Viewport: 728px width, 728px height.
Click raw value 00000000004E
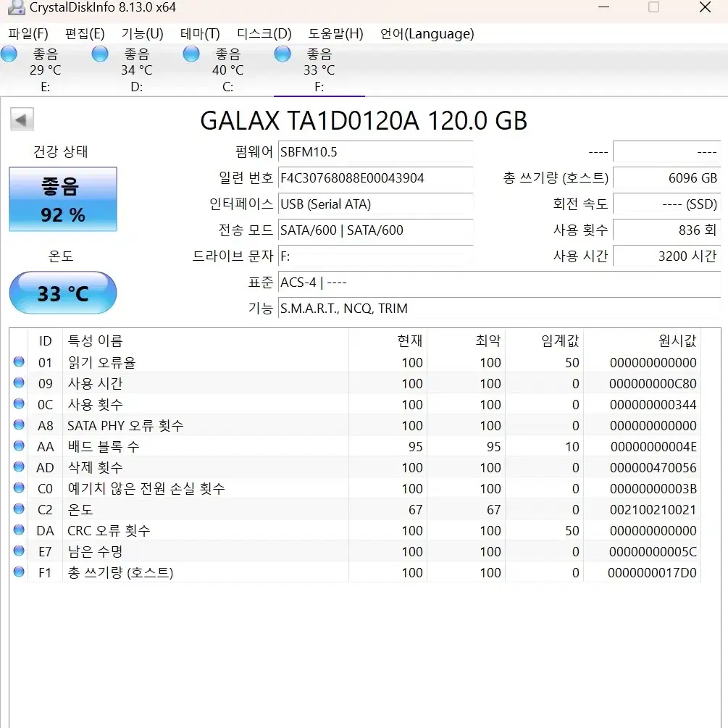click(x=653, y=447)
